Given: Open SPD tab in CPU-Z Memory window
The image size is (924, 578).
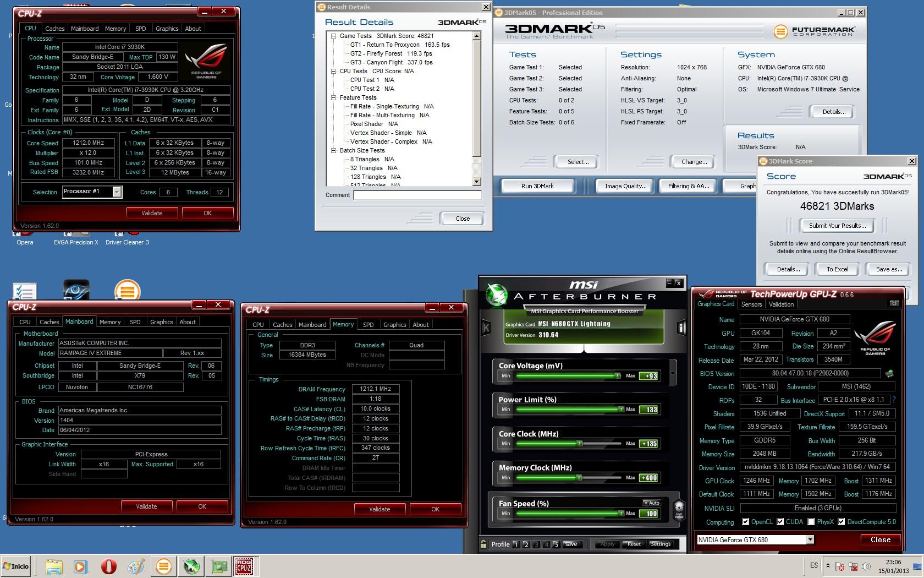Looking at the screenshot, I should point(369,325).
